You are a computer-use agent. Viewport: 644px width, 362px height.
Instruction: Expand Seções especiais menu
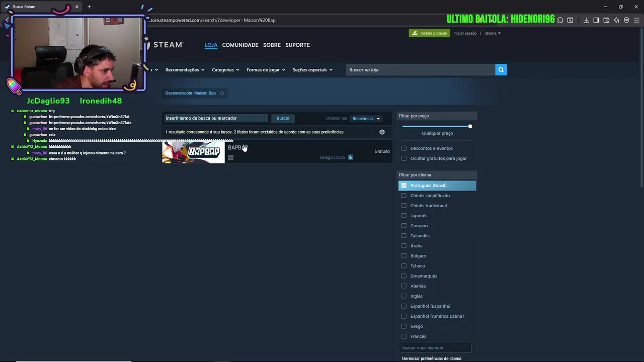[312, 70]
